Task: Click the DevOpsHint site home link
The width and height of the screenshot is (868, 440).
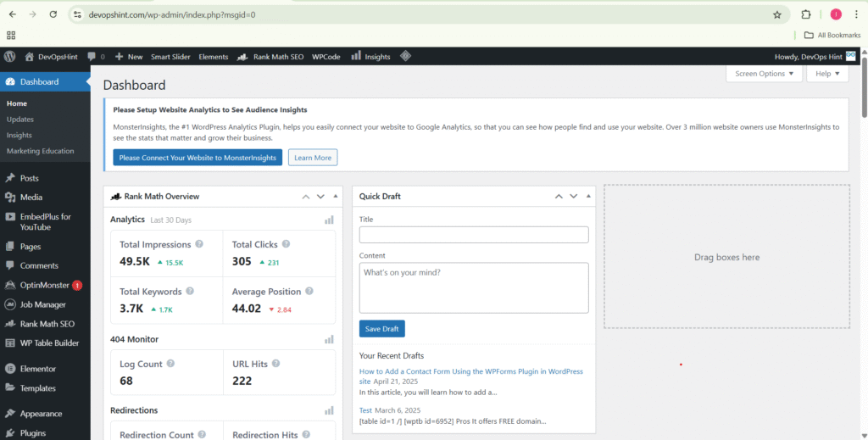Action: [x=51, y=57]
